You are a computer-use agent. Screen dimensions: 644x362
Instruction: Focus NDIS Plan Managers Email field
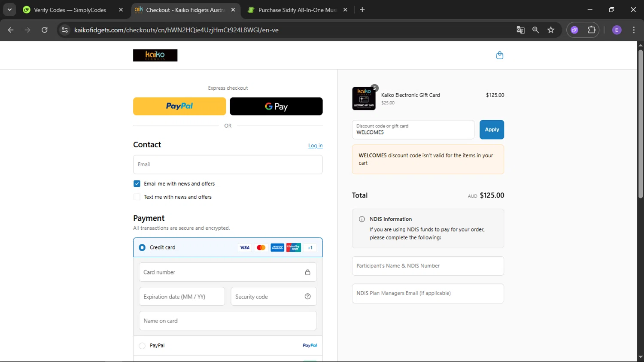click(428, 293)
